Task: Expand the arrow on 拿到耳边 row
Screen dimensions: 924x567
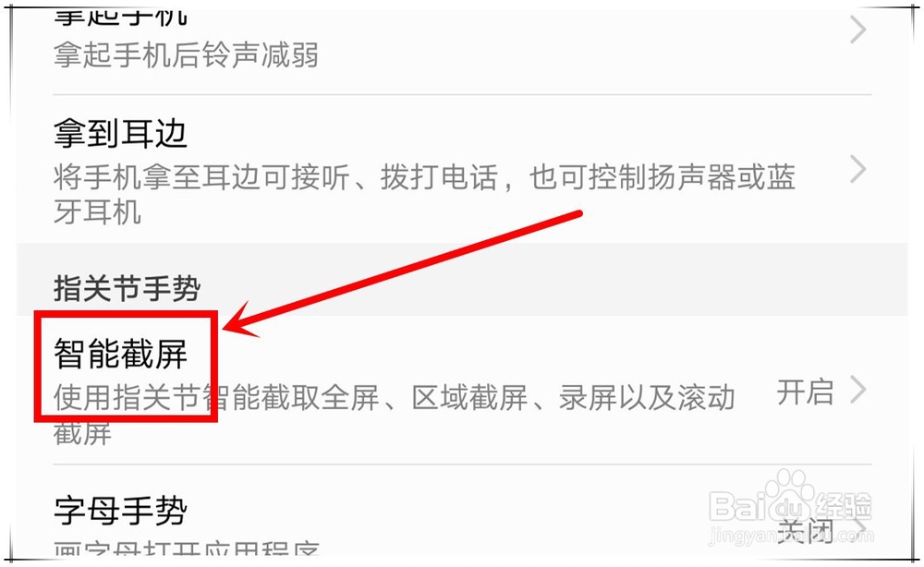Action: (858, 170)
